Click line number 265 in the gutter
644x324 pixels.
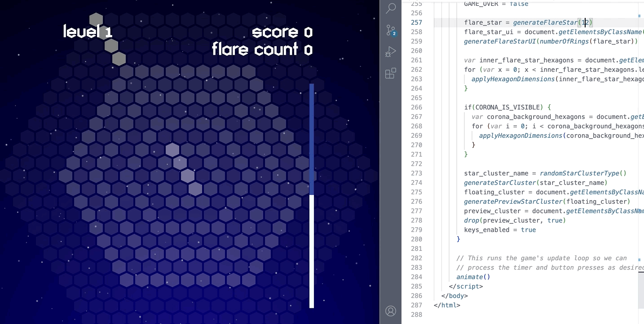(416, 98)
